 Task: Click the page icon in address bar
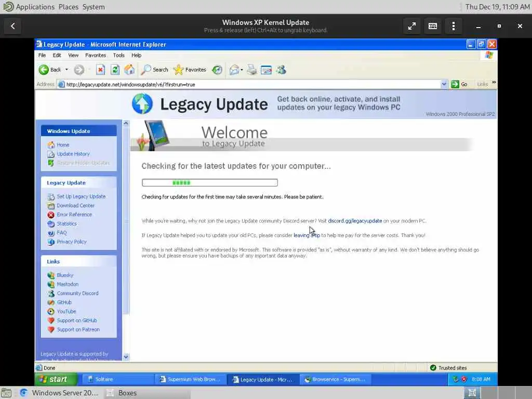pos(61,85)
